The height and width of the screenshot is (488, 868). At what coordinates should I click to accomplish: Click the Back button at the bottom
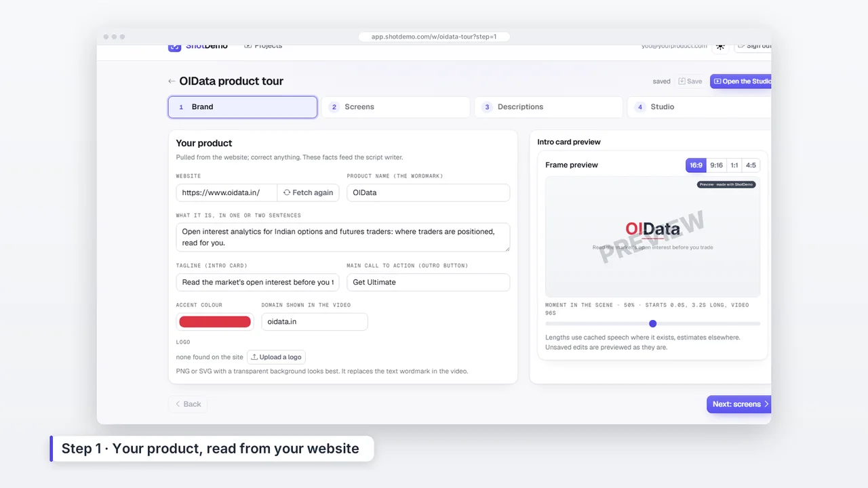[x=188, y=404]
